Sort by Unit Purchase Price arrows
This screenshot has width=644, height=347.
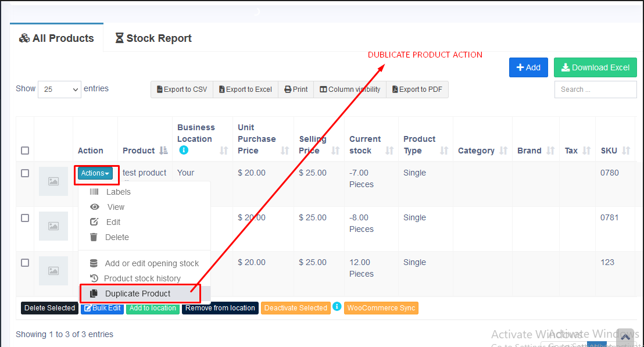pyautogui.click(x=285, y=151)
